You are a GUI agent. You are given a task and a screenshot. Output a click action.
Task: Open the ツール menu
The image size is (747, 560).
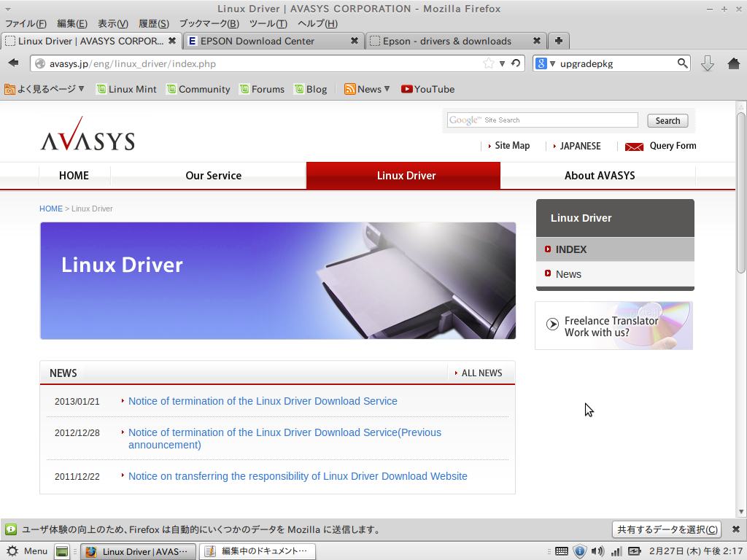(268, 24)
